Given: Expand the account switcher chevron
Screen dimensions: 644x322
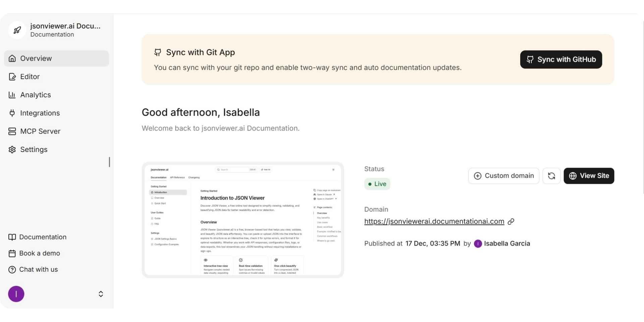Looking at the screenshot, I should tap(101, 294).
